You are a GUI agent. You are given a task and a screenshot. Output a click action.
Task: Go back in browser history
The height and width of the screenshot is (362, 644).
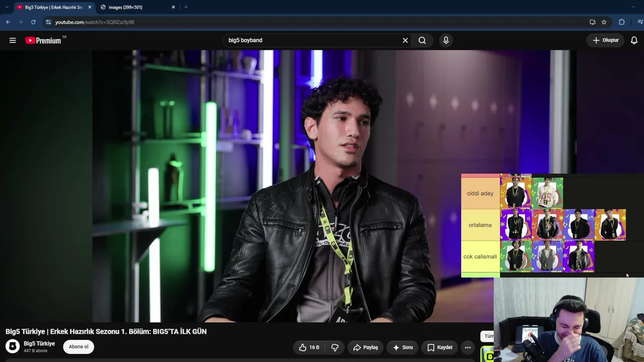tap(8, 22)
